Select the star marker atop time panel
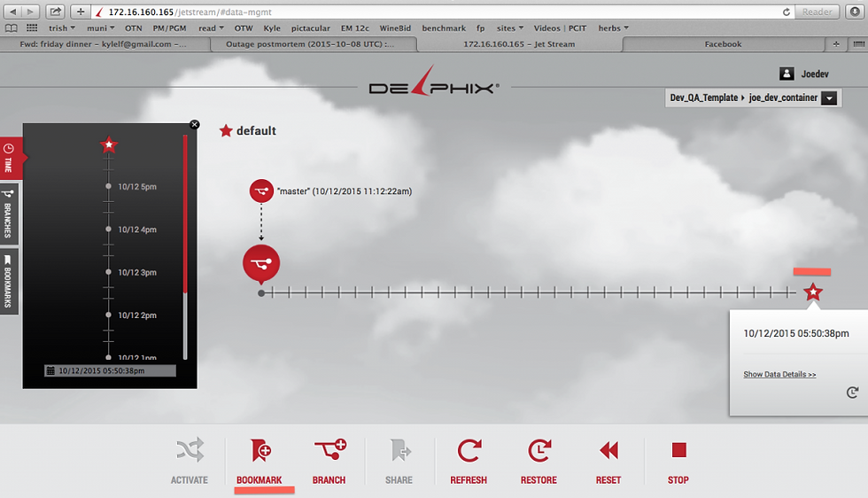Viewport: 868px width, 498px height. [x=109, y=145]
